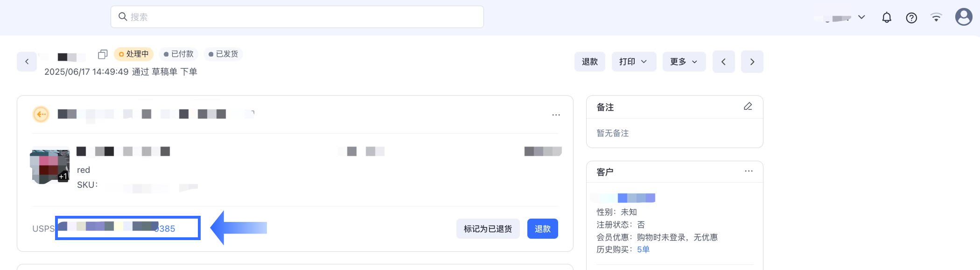This screenshot has height=270, width=980.
Task: Click the blue 退款 button
Action: (543, 229)
